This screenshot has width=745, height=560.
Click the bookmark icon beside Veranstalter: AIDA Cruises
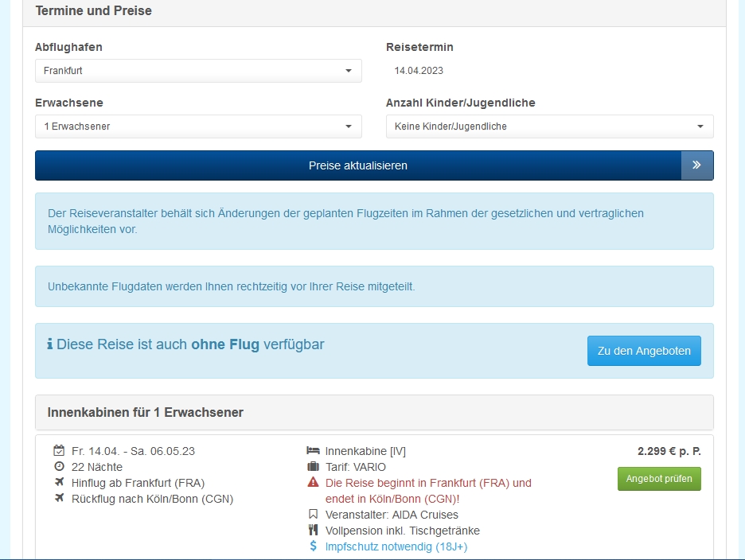313,515
